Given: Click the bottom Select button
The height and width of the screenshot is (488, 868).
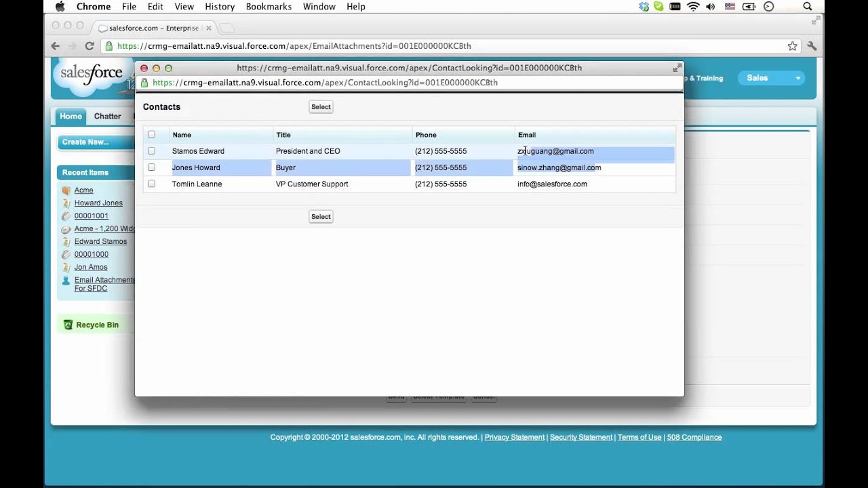Looking at the screenshot, I should 321,217.
